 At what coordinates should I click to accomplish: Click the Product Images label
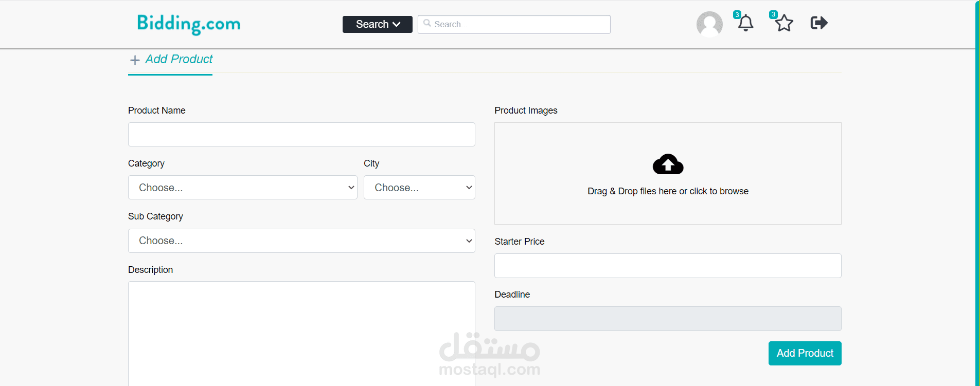pos(526,111)
